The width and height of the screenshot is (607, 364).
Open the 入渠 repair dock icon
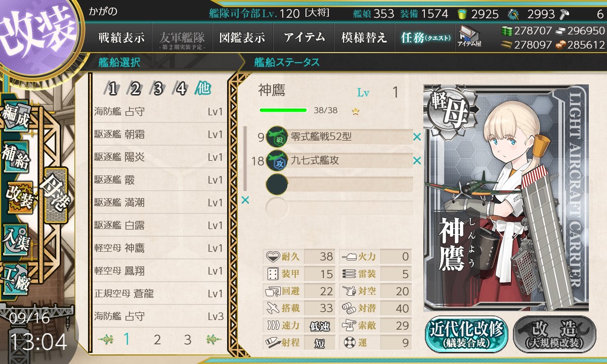click(16, 238)
